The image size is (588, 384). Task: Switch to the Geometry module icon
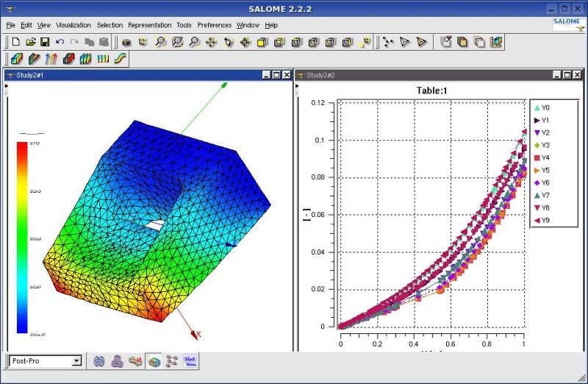coord(99,361)
